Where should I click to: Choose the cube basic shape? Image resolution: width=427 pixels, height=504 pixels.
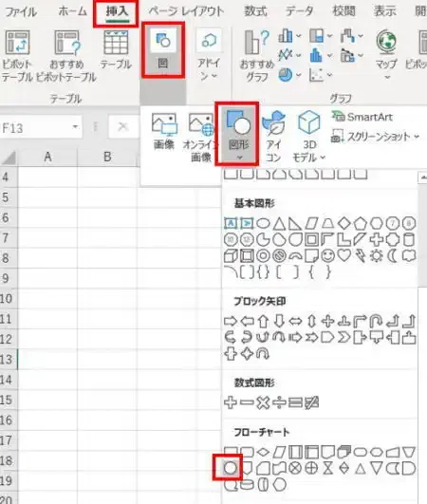[x=231, y=256]
